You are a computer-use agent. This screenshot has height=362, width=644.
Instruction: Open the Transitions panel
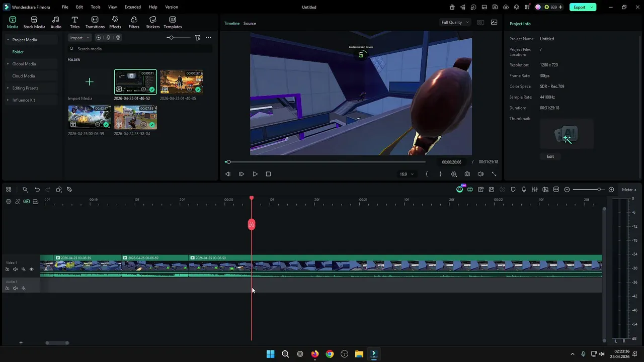[x=95, y=22]
